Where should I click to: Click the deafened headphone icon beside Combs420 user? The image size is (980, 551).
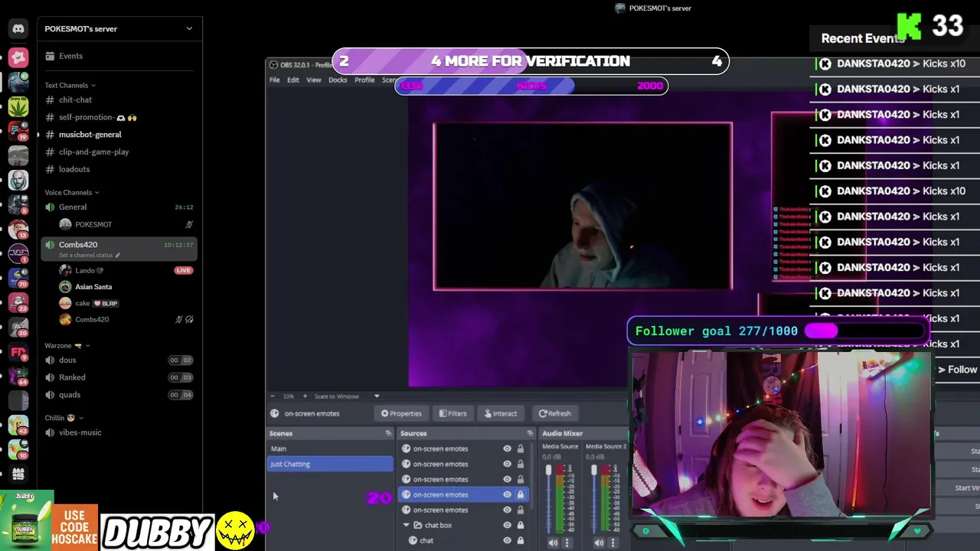[x=189, y=320]
